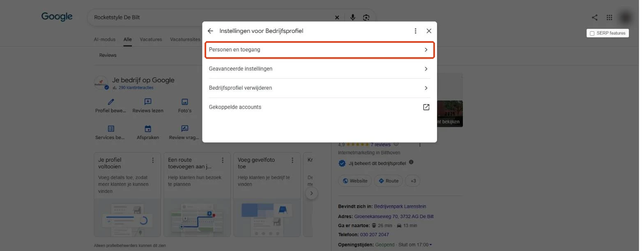This screenshot has height=251, width=644.
Task: Open the three-dot menu in settings dialog
Action: tap(416, 31)
